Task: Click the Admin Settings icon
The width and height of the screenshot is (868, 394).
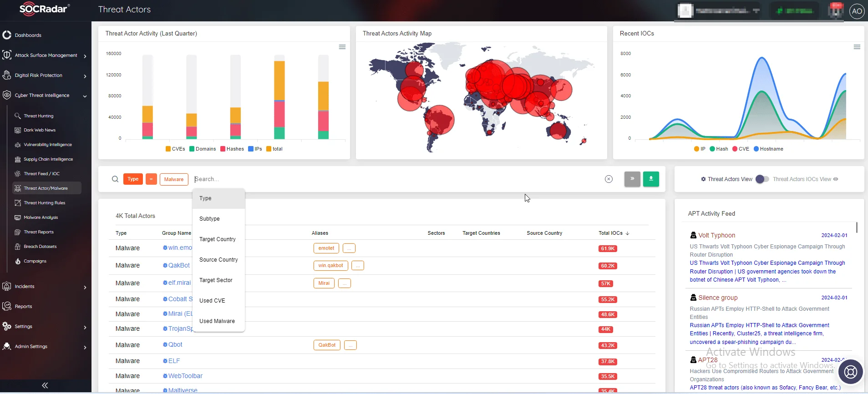Action: pos(7,346)
